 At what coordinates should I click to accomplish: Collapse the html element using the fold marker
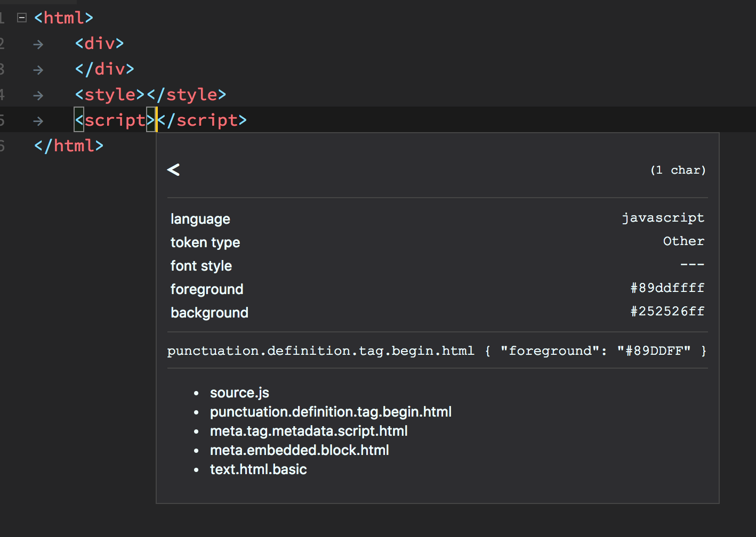pyautogui.click(x=21, y=18)
